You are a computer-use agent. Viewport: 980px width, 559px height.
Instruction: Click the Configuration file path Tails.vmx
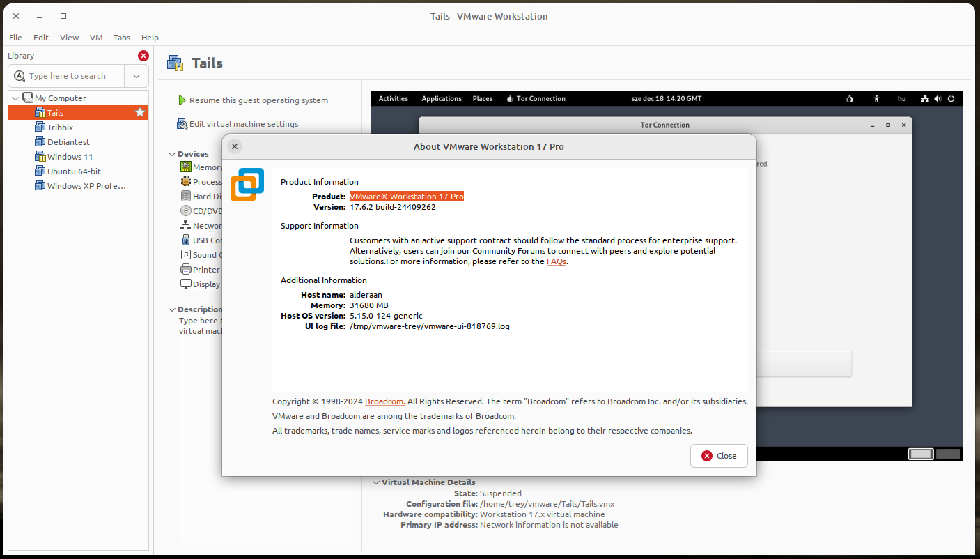tap(547, 504)
